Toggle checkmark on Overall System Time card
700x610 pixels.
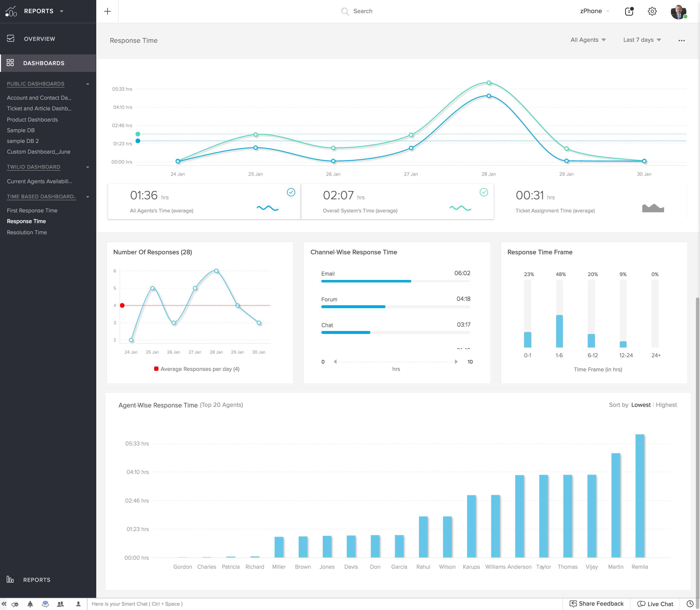tap(483, 192)
